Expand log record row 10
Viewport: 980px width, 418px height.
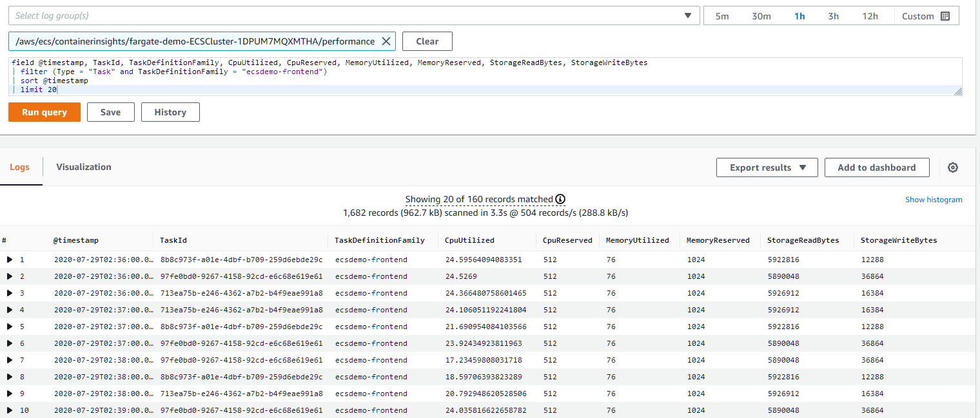[x=10, y=410]
